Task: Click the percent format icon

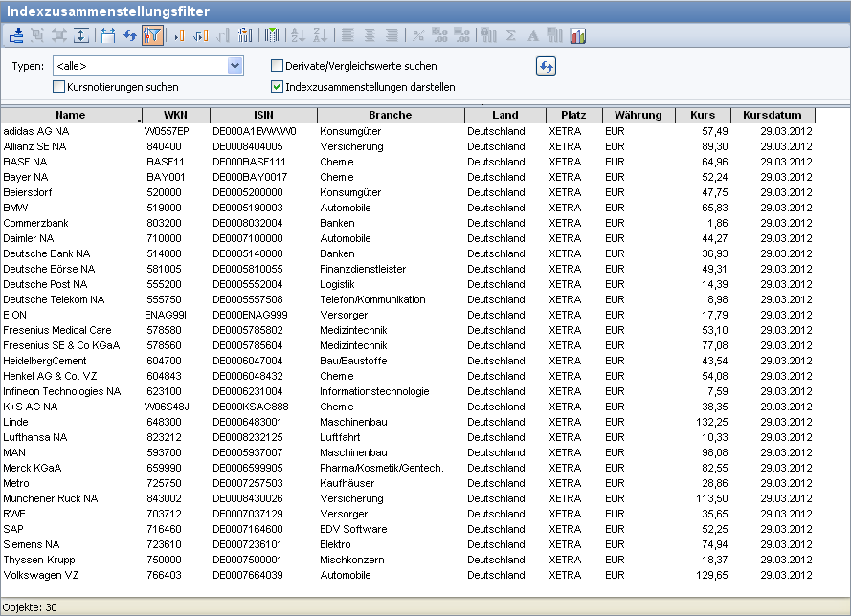Action: 418,35
